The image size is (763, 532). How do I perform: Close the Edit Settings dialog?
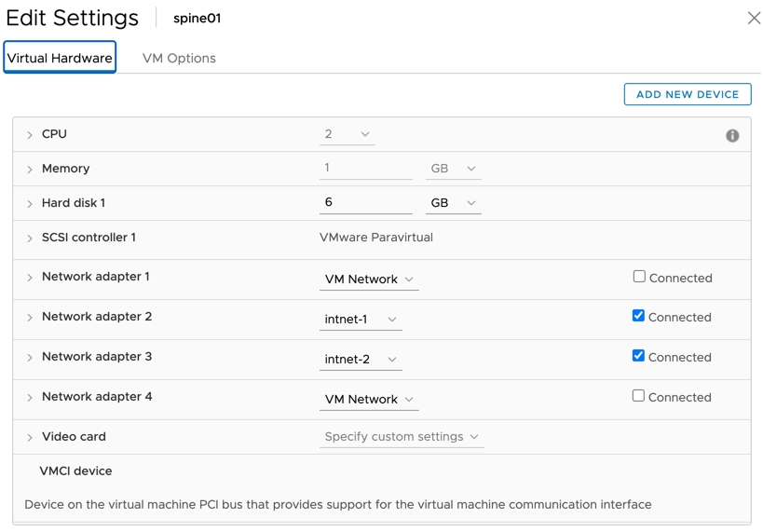[x=754, y=18]
